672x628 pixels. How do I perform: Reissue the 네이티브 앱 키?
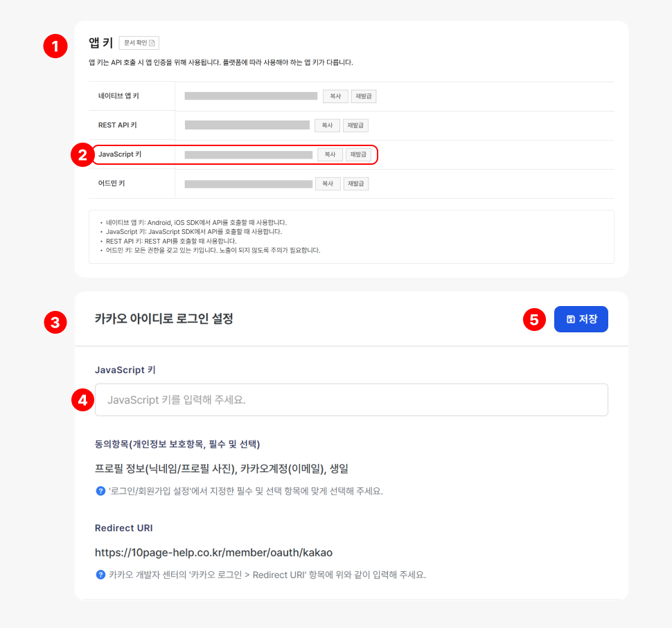(x=364, y=96)
